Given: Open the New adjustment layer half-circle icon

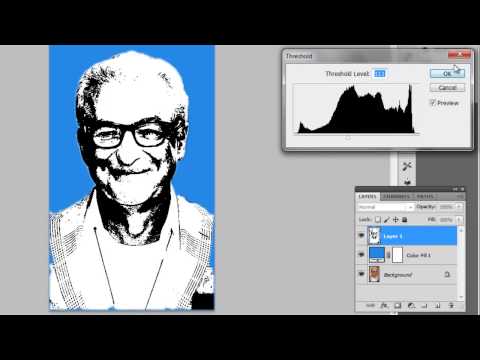Looking at the screenshot, I should 411,305.
